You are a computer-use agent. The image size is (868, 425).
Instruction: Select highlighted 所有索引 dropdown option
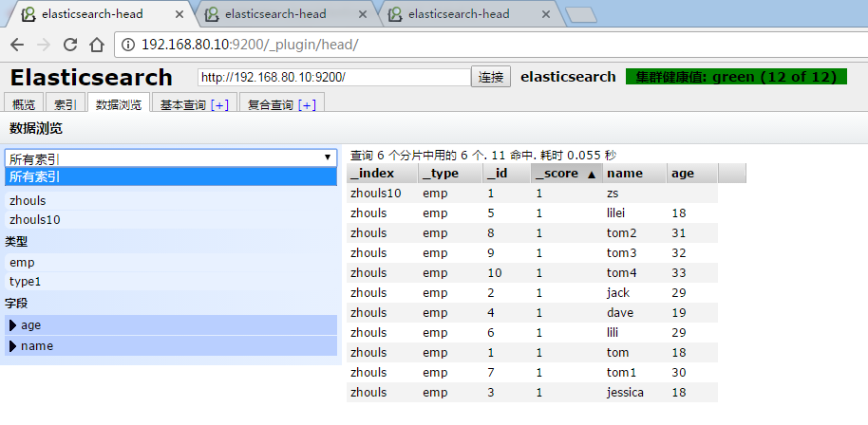[171, 176]
